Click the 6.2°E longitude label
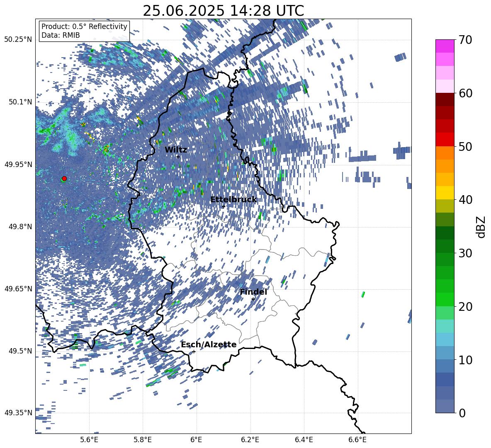The height and width of the screenshot is (448, 491). click(250, 440)
